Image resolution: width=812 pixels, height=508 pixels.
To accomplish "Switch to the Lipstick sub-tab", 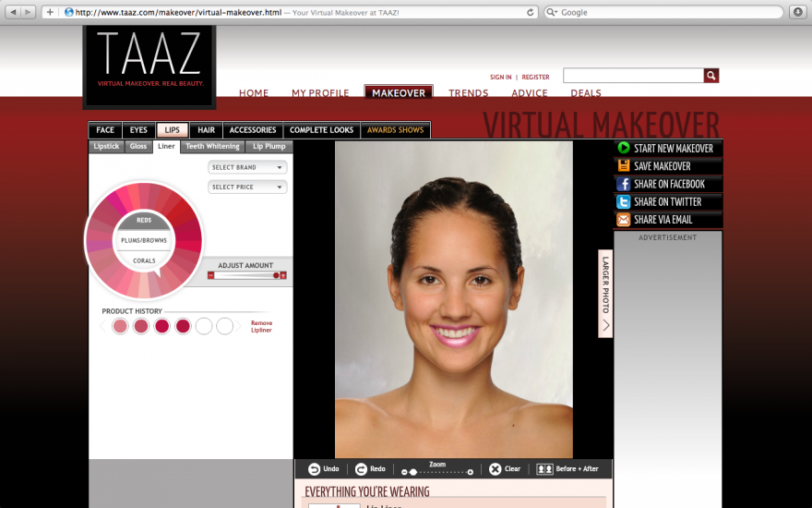I will click(x=107, y=147).
